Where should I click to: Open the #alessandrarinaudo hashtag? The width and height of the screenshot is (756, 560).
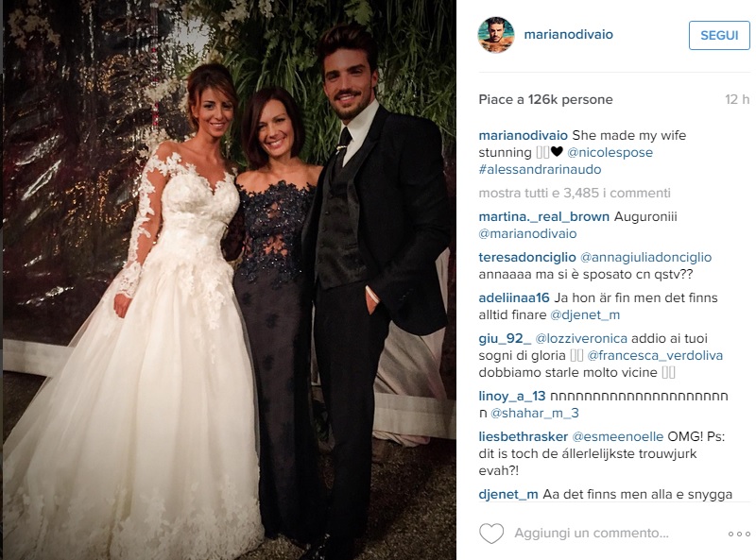(x=540, y=170)
